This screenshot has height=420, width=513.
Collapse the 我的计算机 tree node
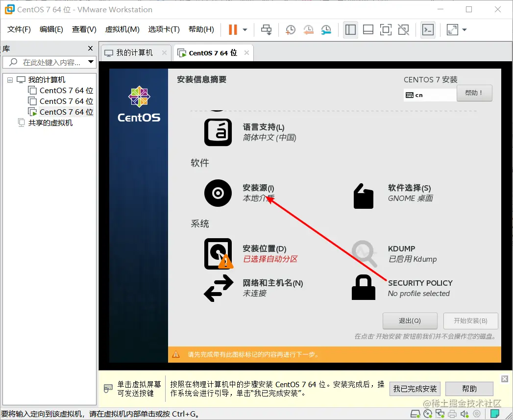[10, 79]
